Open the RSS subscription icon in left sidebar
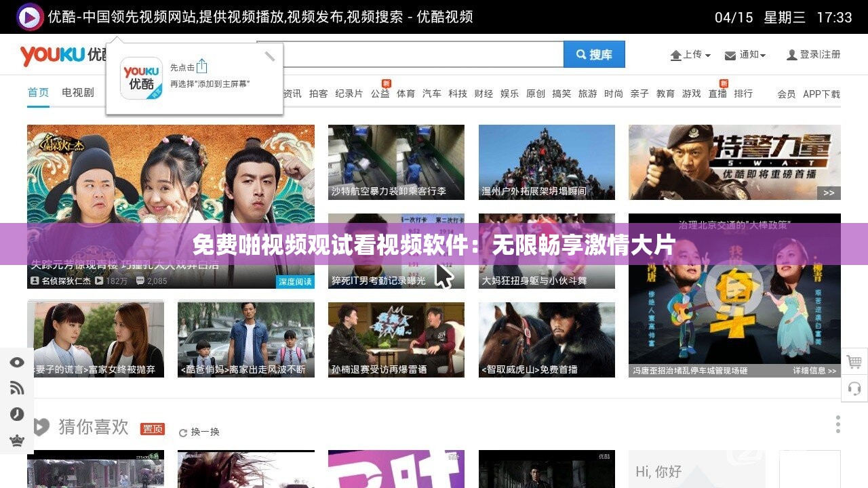Image resolution: width=868 pixels, height=488 pixels. pos(17,388)
